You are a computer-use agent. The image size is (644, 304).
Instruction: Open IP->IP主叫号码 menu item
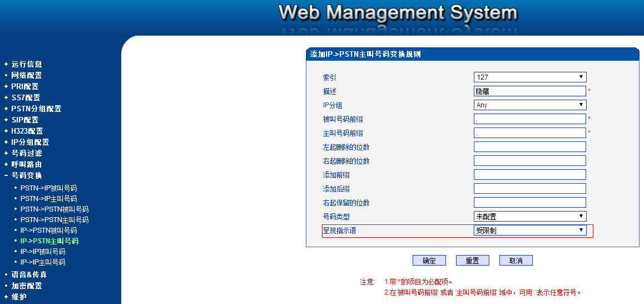[43, 262]
